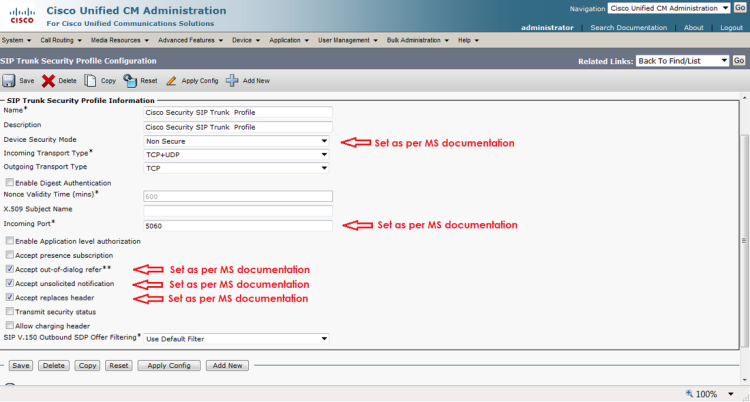750x402 pixels.
Task: Click the administrator username text
Action: 547,28
